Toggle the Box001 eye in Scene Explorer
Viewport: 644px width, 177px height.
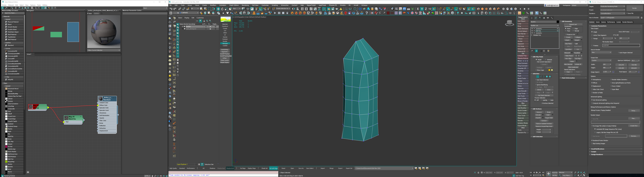pyautogui.click(x=182, y=26)
